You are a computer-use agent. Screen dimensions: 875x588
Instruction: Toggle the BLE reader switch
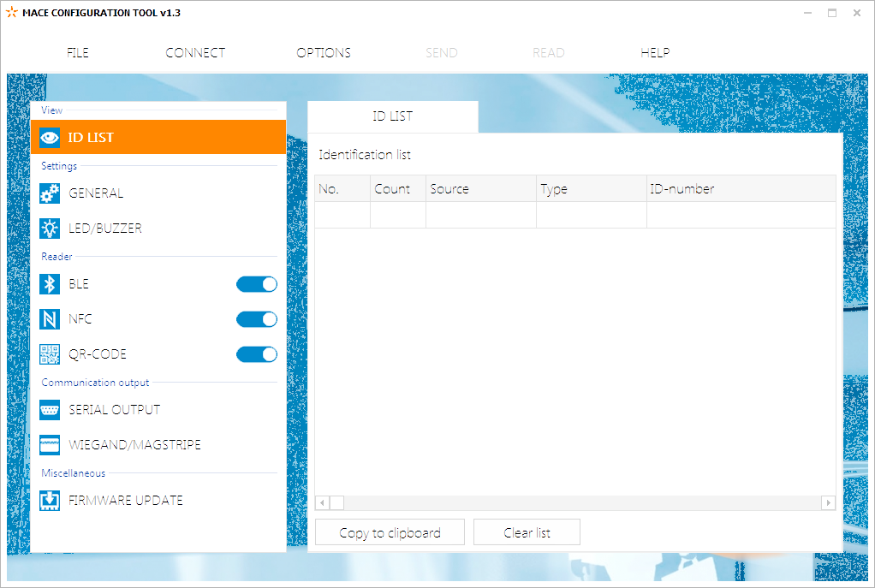pos(257,284)
